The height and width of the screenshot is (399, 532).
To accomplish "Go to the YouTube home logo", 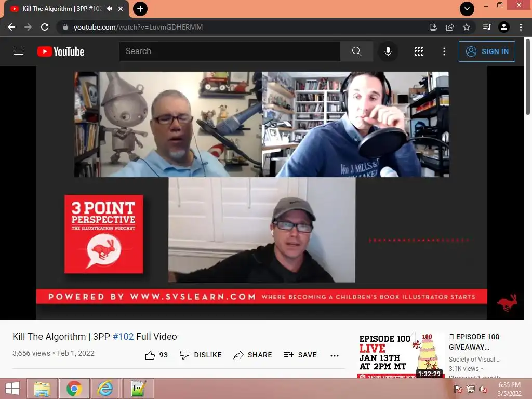I will [x=61, y=51].
